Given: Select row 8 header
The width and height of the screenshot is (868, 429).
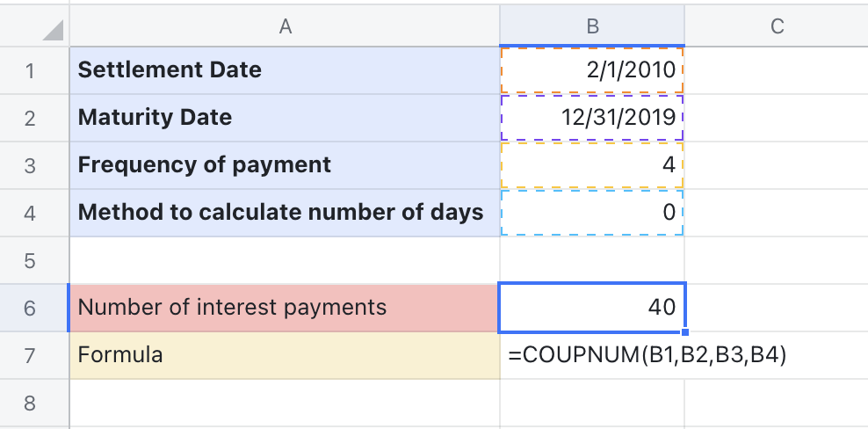Looking at the screenshot, I should pos(31,404).
